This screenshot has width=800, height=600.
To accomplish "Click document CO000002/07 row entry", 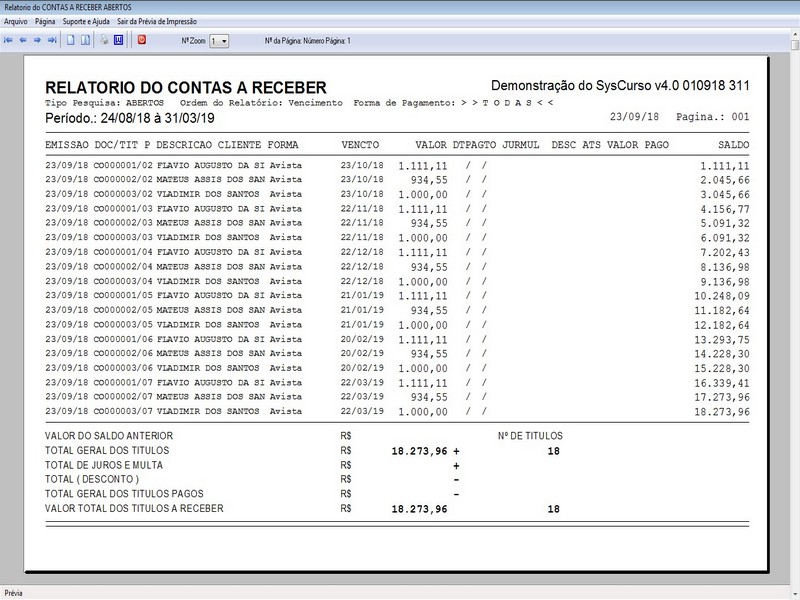I will [123, 397].
